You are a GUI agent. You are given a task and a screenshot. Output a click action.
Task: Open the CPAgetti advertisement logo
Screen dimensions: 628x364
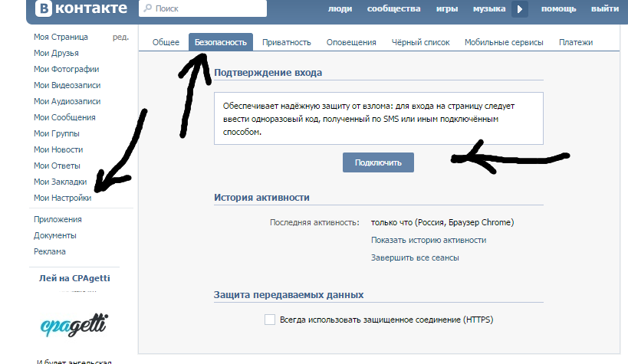click(x=74, y=325)
